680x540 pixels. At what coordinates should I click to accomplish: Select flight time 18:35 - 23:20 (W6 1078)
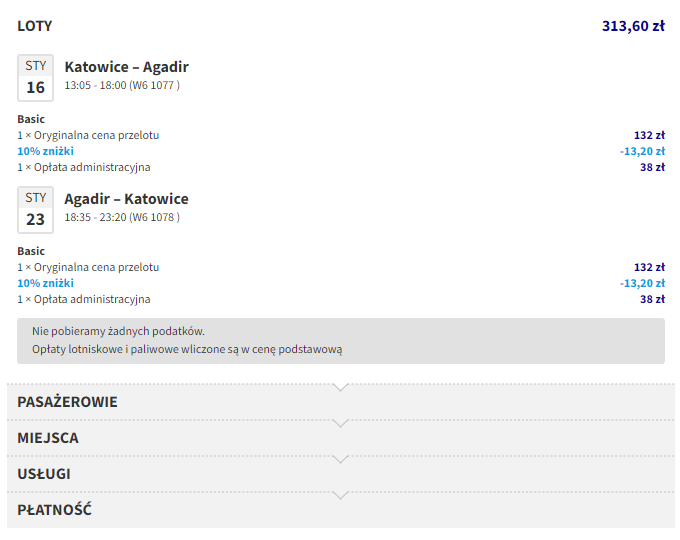[x=122, y=218]
